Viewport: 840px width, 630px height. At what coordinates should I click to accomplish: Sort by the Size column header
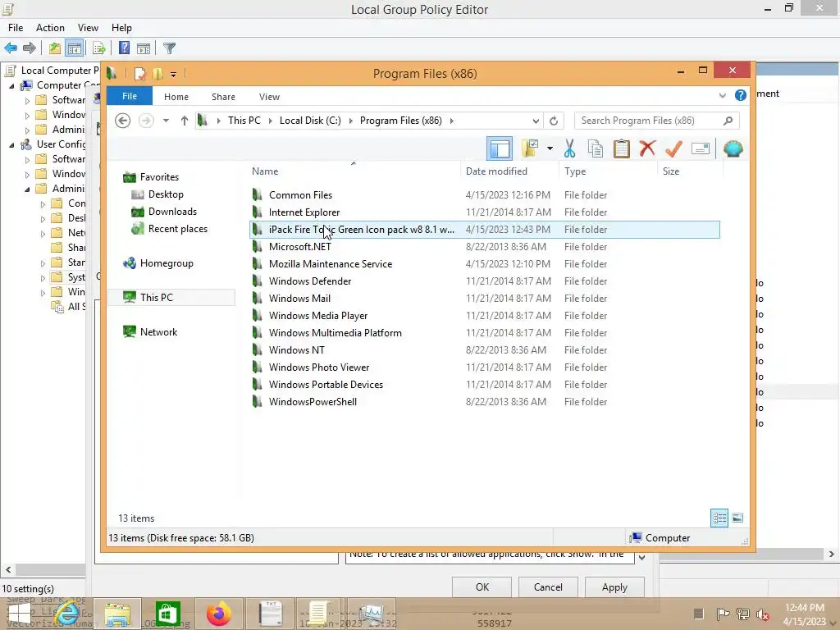pos(690,171)
